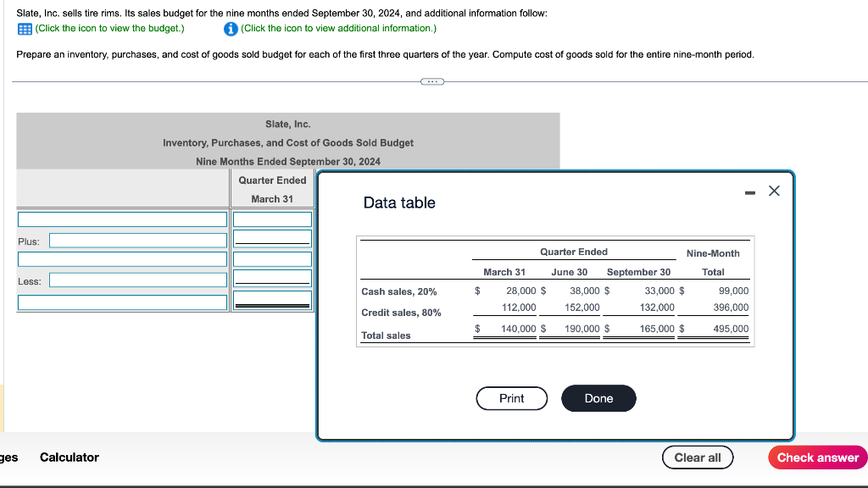Click March 31 cash sales value 28,000
The height and width of the screenshot is (488, 868).
(521, 291)
